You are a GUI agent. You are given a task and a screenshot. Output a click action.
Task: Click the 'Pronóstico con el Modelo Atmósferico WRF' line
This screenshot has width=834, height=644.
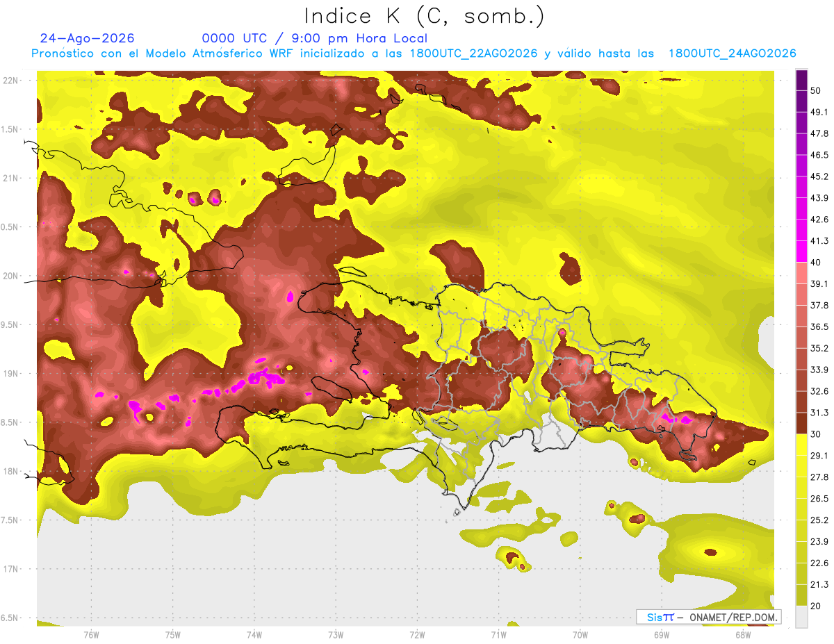click(414, 53)
